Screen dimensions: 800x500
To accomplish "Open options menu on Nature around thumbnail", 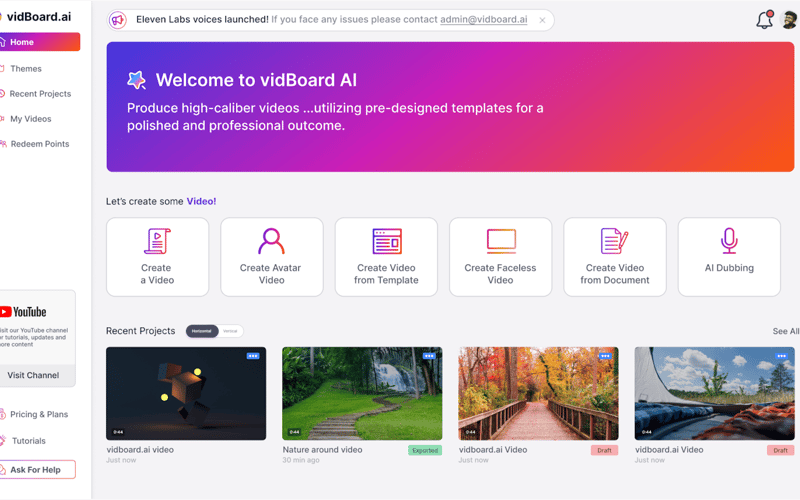I will (429, 356).
